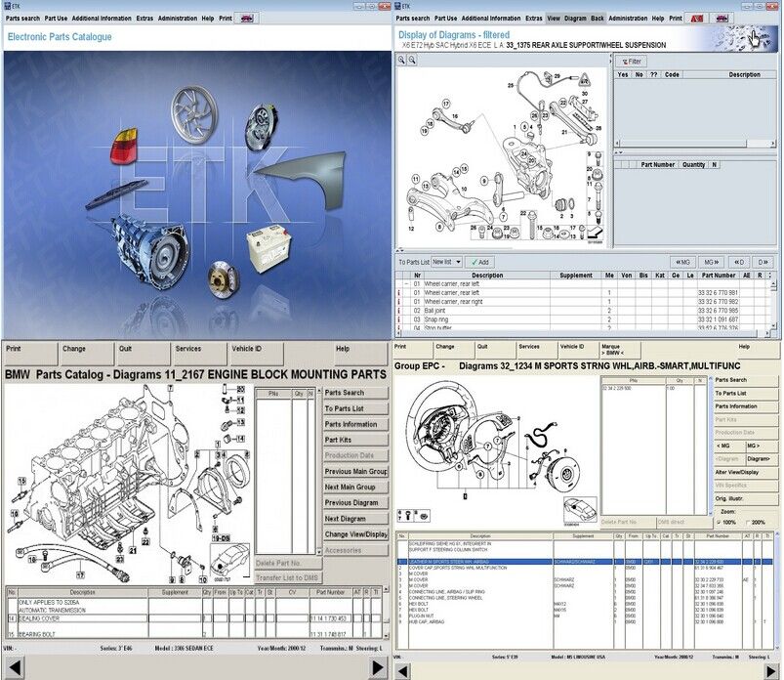Click the Next Main Group button
The width and height of the screenshot is (784, 680).
[x=355, y=487]
